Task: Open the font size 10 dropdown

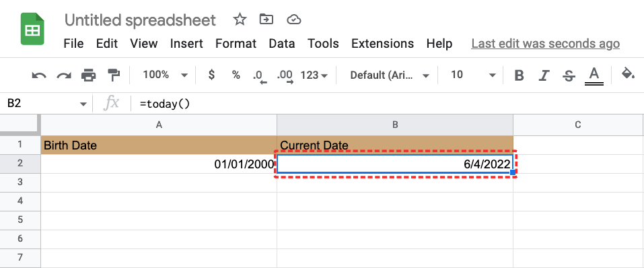Action: [473, 75]
